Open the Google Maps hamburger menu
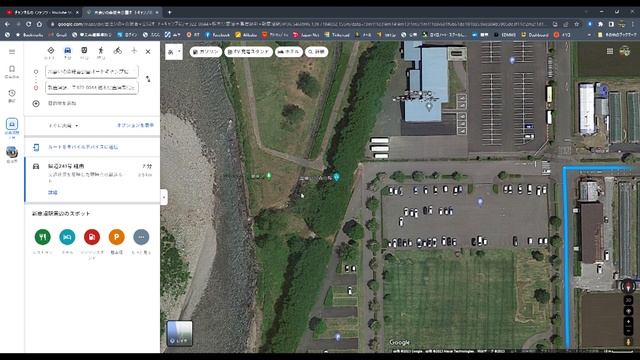Screen dimensions: 640x360 coord(12,52)
